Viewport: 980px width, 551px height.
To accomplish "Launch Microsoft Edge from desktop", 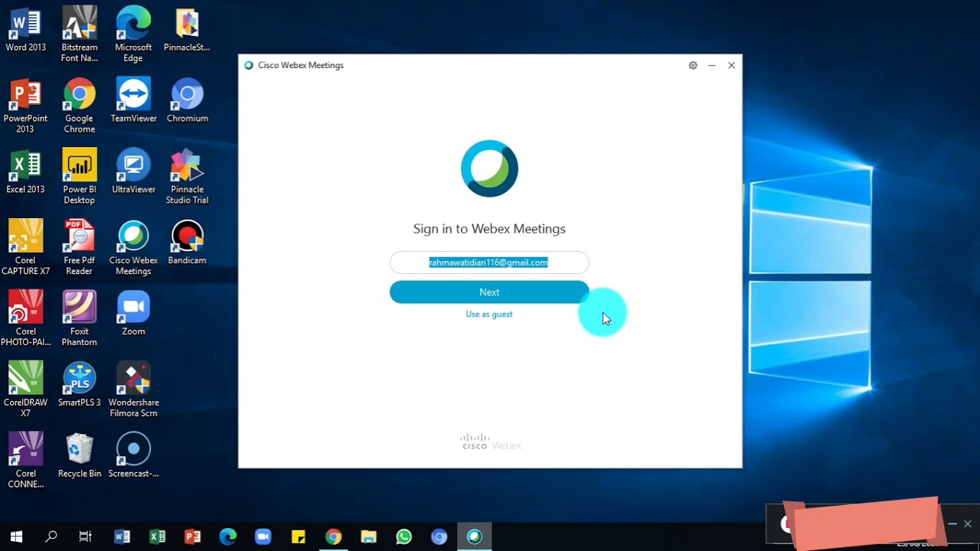I will [x=133, y=34].
